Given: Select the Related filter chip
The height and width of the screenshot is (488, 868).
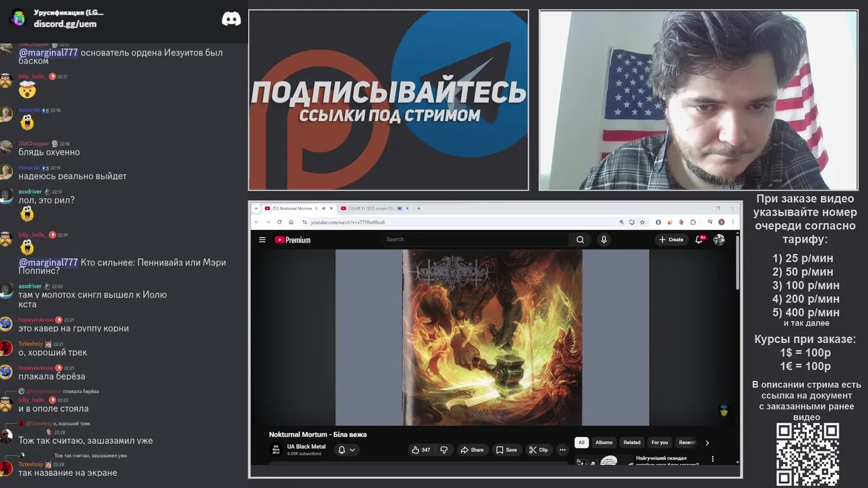Looking at the screenshot, I should click(x=632, y=443).
